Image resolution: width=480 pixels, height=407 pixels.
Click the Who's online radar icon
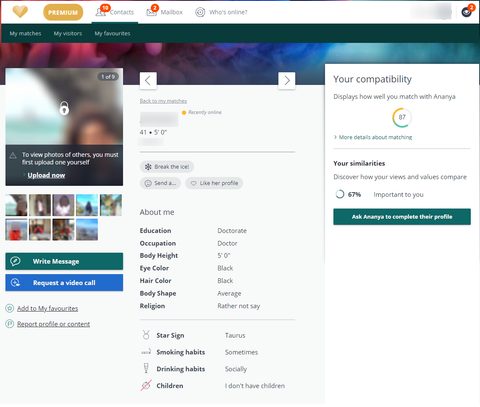click(200, 12)
